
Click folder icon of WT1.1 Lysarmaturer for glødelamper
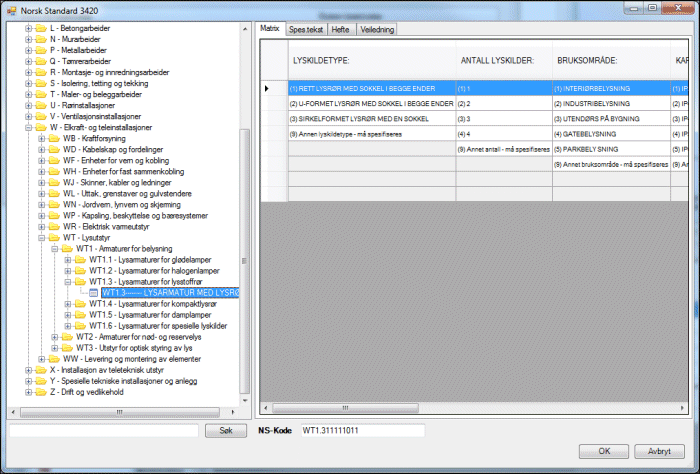[x=81, y=260]
